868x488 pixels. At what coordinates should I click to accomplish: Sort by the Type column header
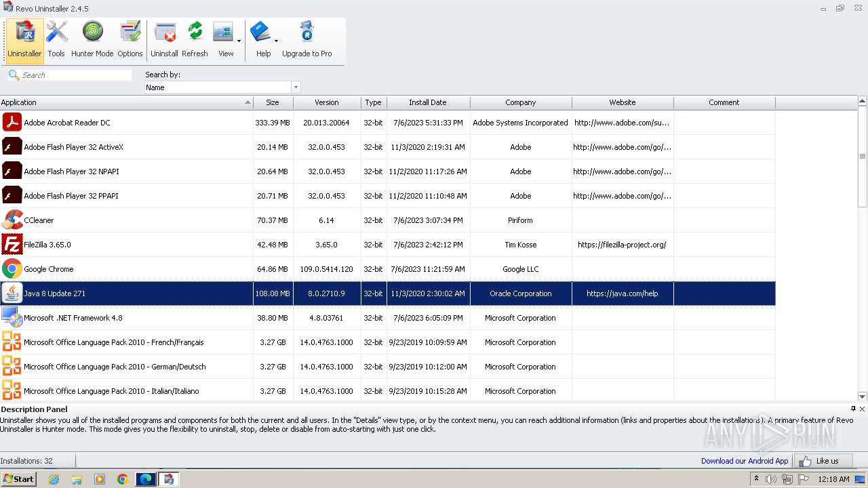pyautogui.click(x=374, y=102)
